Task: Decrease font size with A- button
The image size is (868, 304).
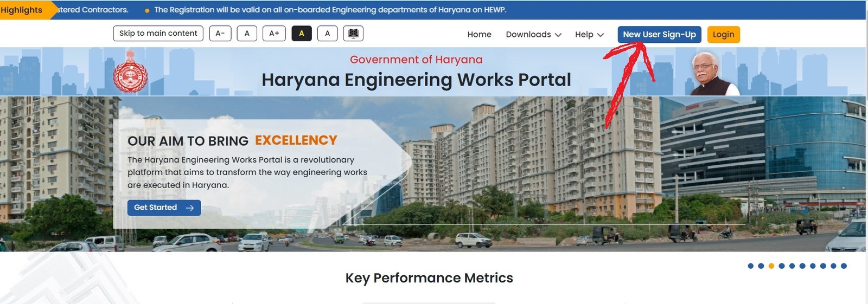Action: [x=220, y=34]
